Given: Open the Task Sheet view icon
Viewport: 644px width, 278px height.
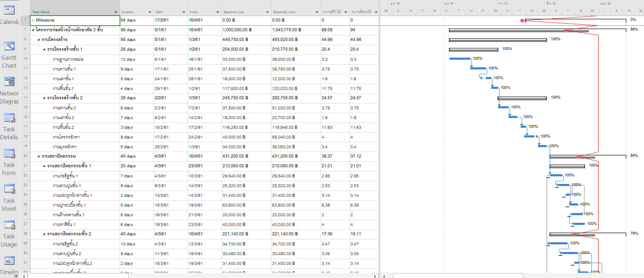Looking at the screenshot, I should 9,189.
